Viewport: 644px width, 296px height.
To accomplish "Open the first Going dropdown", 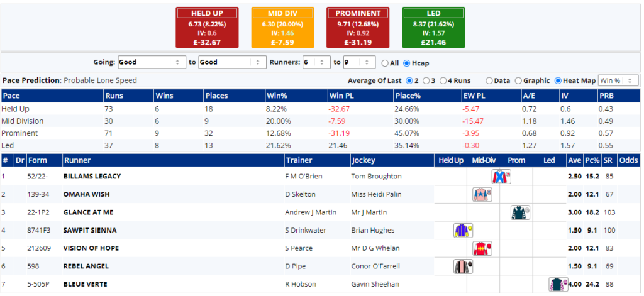I will tap(150, 62).
